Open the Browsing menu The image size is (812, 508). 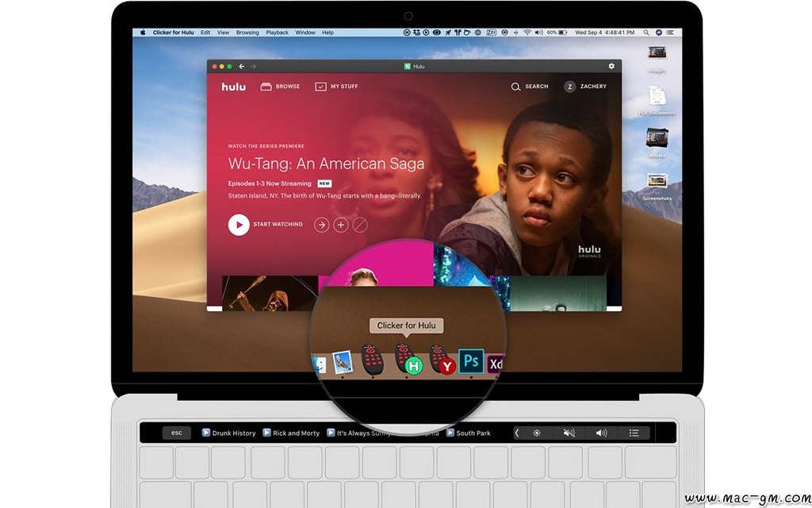247,32
